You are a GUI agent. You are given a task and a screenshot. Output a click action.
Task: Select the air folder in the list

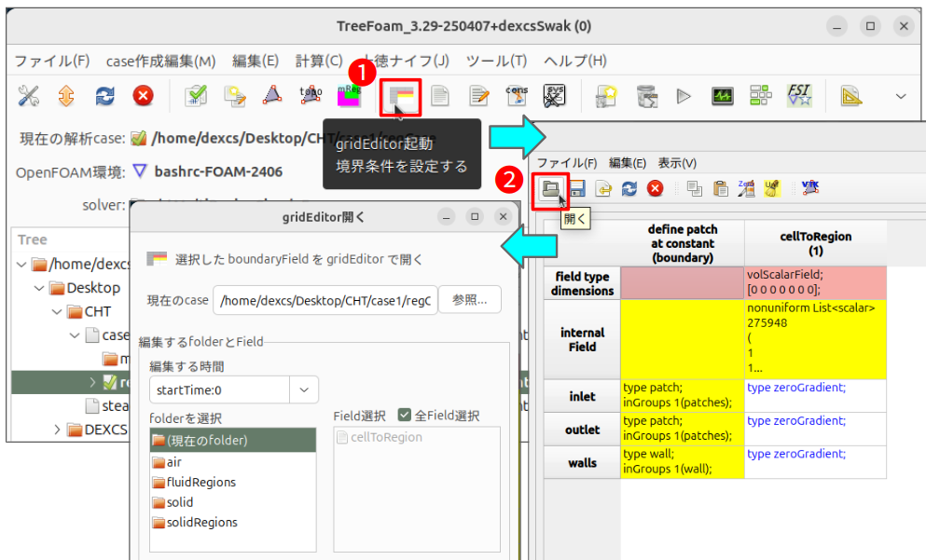[233, 462]
